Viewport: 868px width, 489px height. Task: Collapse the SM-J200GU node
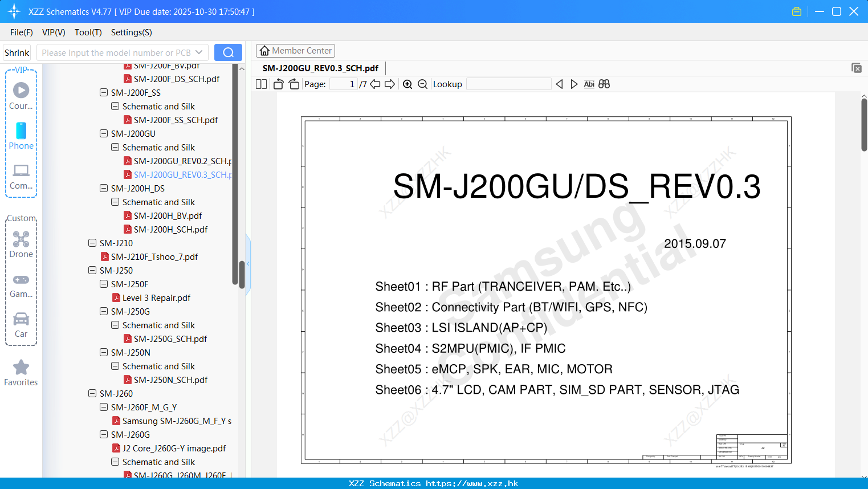coord(104,133)
